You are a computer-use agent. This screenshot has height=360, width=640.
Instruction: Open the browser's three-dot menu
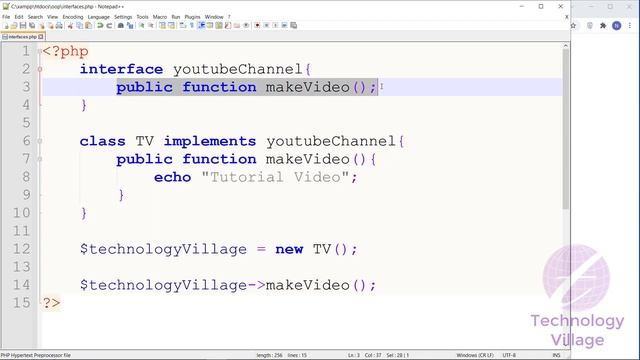pos(630,25)
